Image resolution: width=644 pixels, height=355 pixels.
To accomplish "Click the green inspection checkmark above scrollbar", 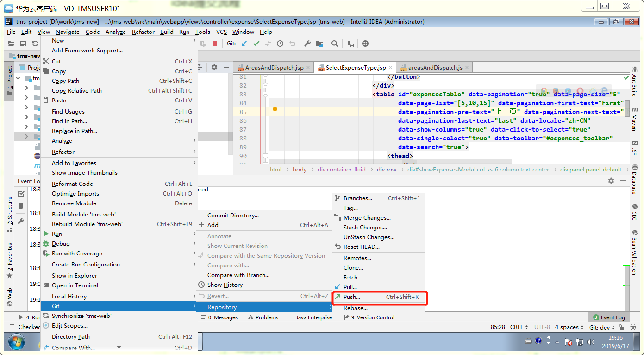I will [x=626, y=77].
